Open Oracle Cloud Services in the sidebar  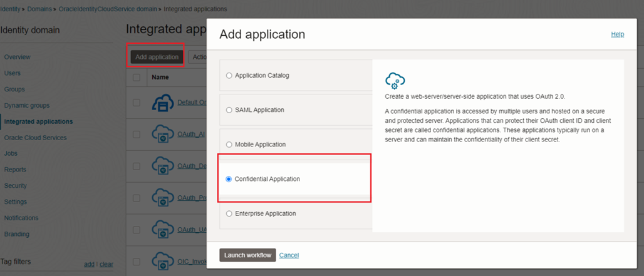(x=35, y=138)
